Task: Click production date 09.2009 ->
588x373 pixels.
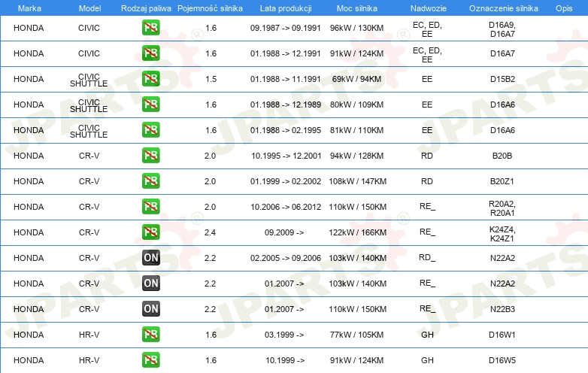Action: [x=284, y=232]
